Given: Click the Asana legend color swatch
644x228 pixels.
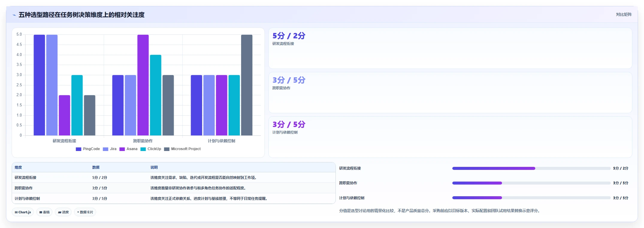Looking at the screenshot, I should click(122, 149).
